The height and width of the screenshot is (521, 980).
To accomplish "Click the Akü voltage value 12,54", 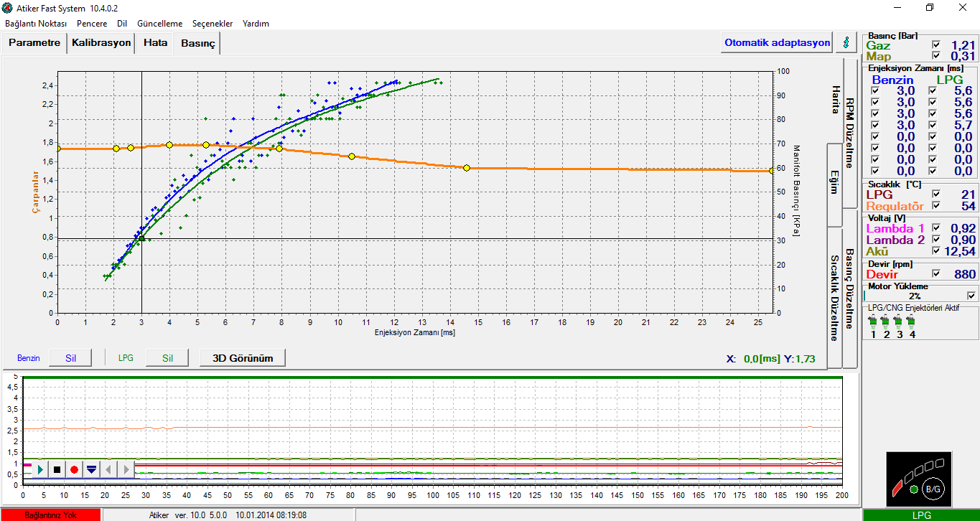I will pos(961,251).
